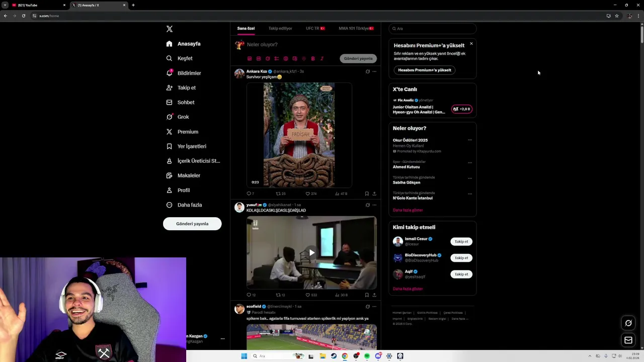Viewport: 644px width, 362px height.
Task: Open Steam from the taskbar
Action: 333,356
